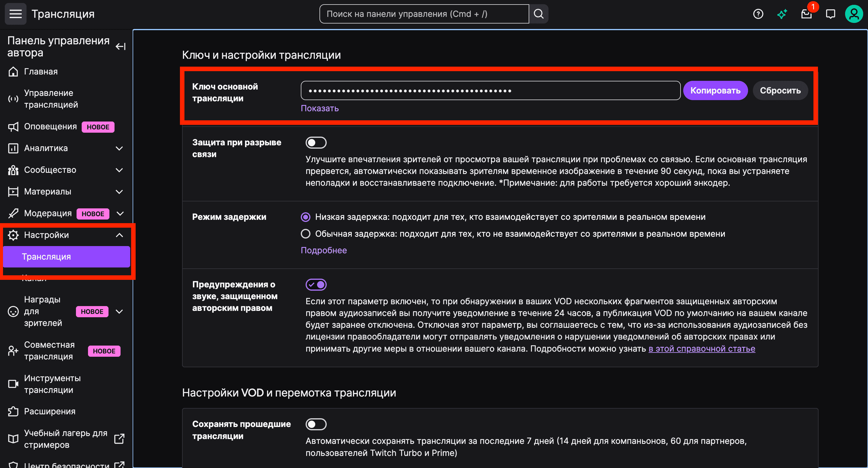Copy the primary stream key
Screen dimensions: 868x468
click(x=715, y=90)
